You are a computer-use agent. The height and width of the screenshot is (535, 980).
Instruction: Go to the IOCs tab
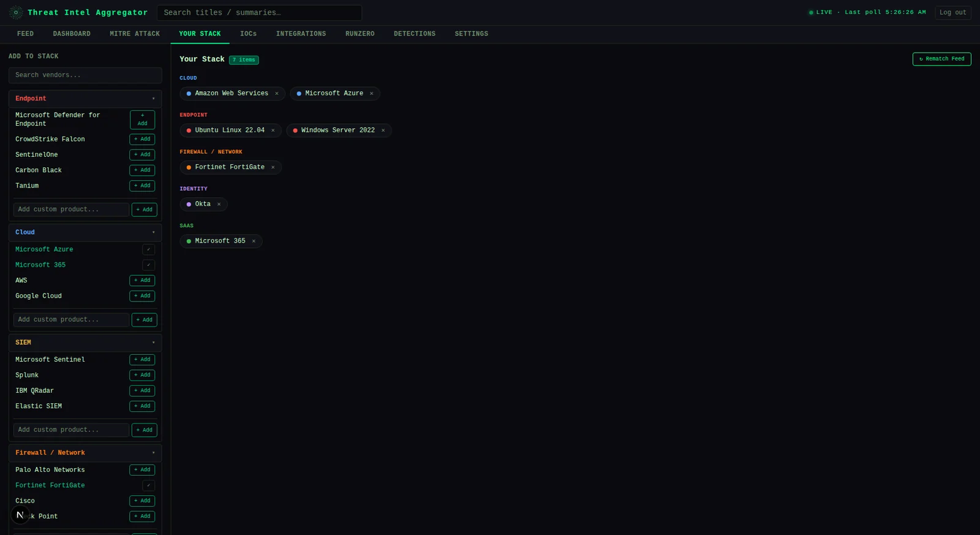pyautogui.click(x=248, y=34)
